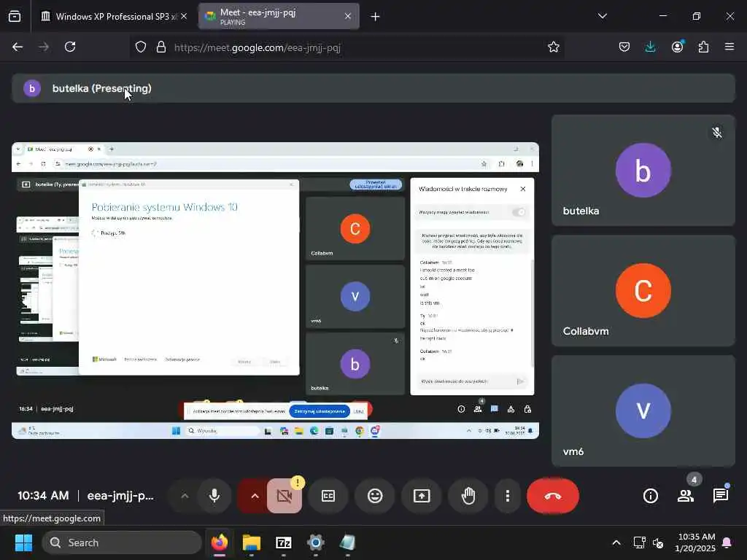Toggle closed captions (CC)

(x=328, y=496)
